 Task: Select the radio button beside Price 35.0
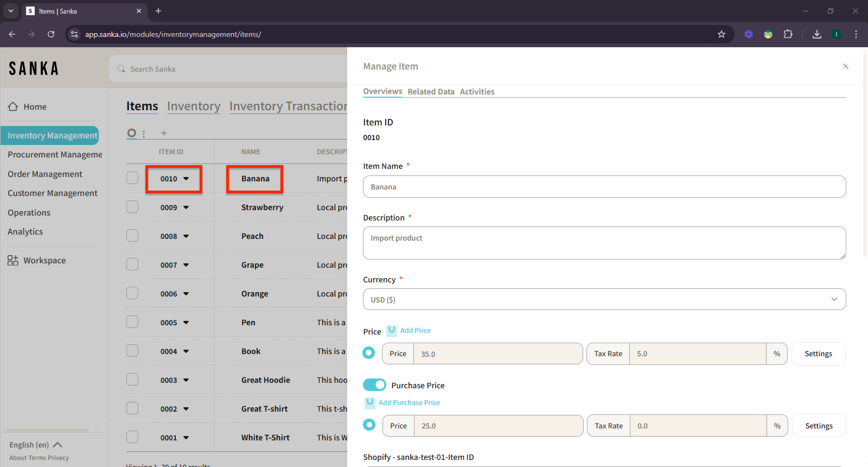tap(369, 353)
